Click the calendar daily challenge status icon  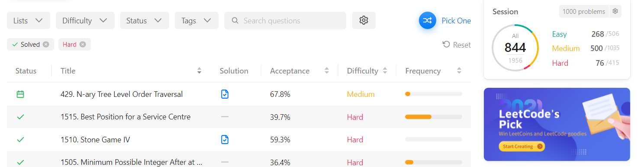[x=20, y=94]
